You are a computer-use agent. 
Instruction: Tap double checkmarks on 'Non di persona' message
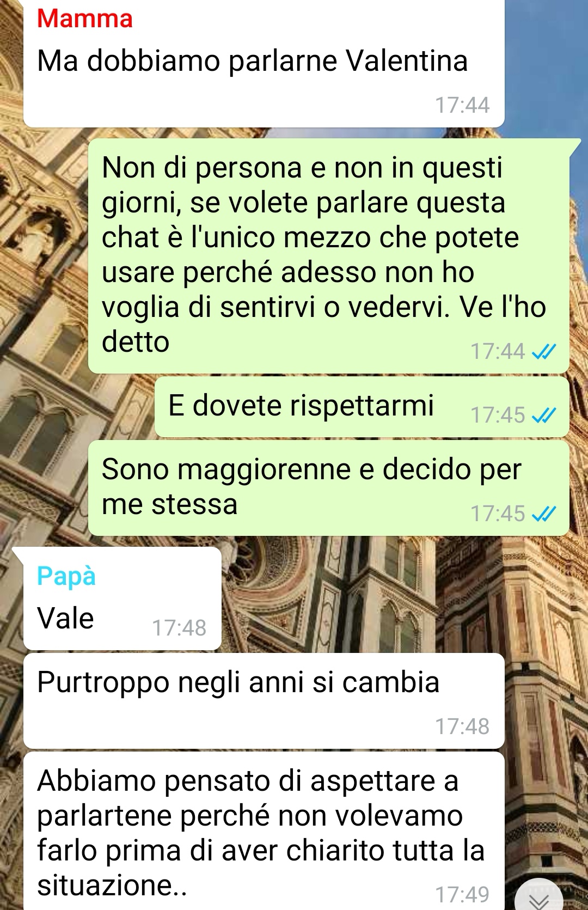point(543,352)
